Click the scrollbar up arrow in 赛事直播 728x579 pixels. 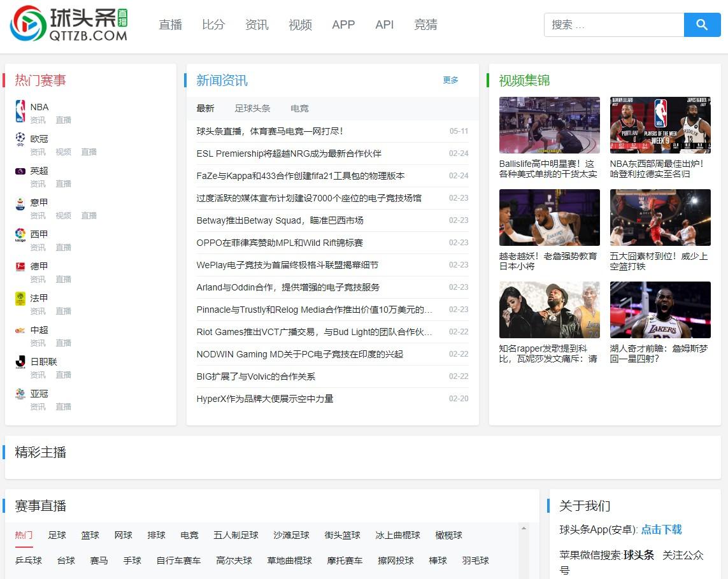524,528
